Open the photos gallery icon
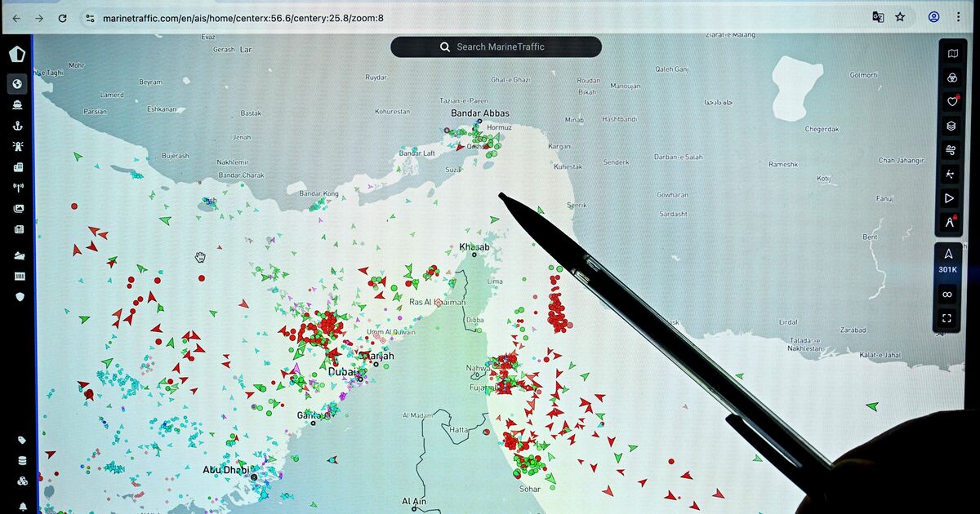980x514 pixels. coord(19,209)
